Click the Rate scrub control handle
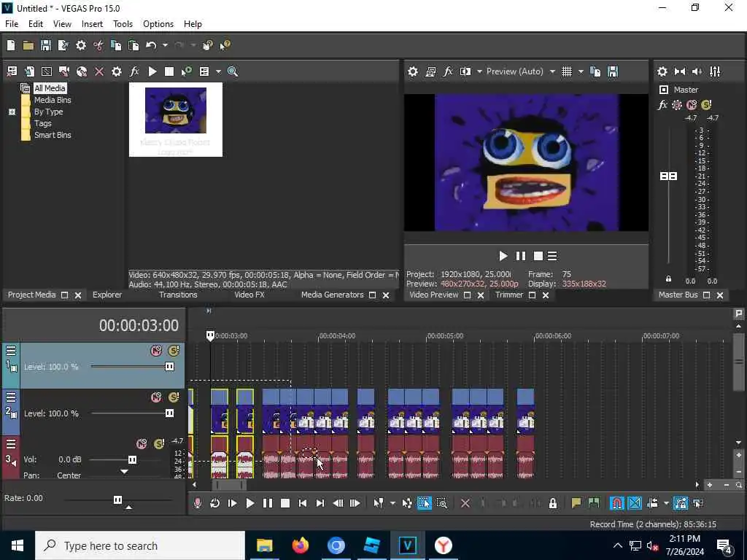Screen dimensions: 747x560 point(117,499)
